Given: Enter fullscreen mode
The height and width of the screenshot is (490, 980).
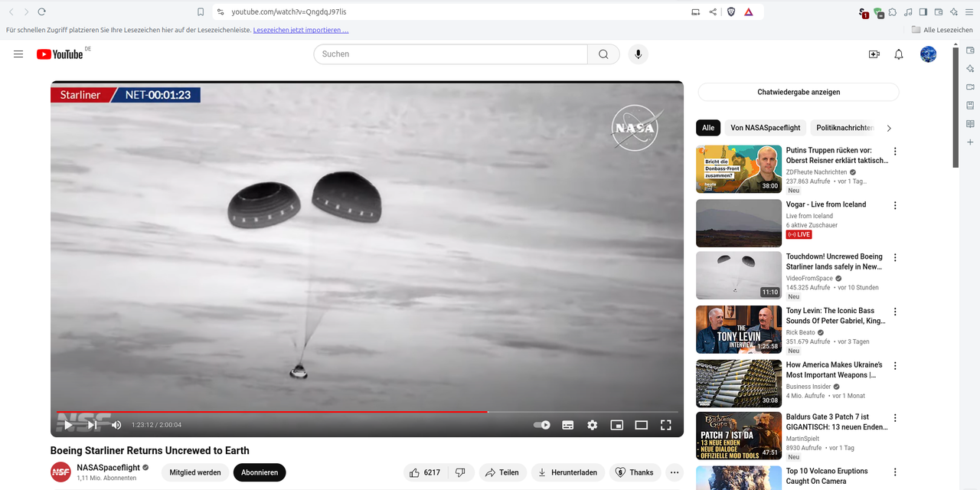Looking at the screenshot, I should point(665,425).
